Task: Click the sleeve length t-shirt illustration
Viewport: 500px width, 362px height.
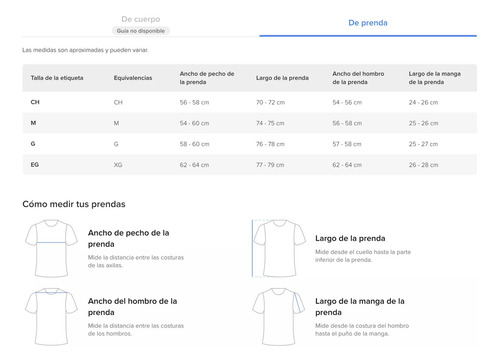Action: click(x=279, y=317)
